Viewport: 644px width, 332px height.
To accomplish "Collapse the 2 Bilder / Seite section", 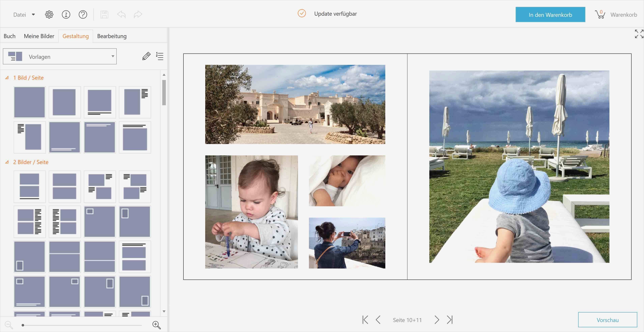I will (x=7, y=162).
